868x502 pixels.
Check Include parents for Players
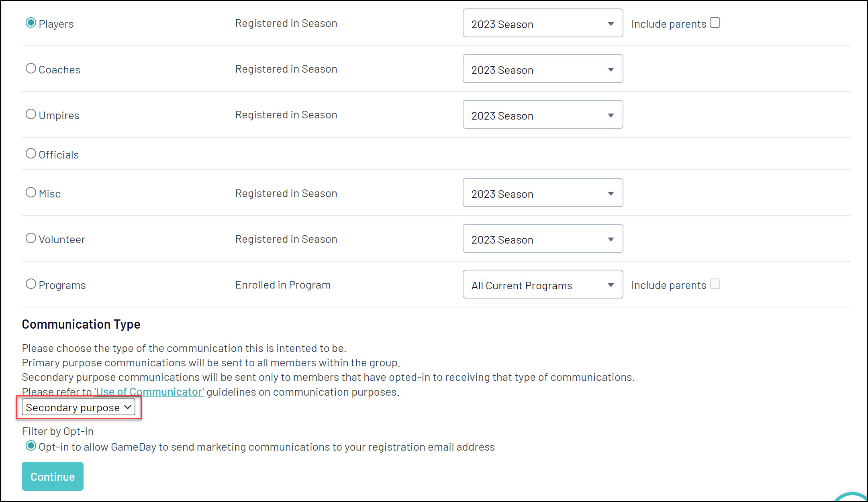click(x=715, y=23)
